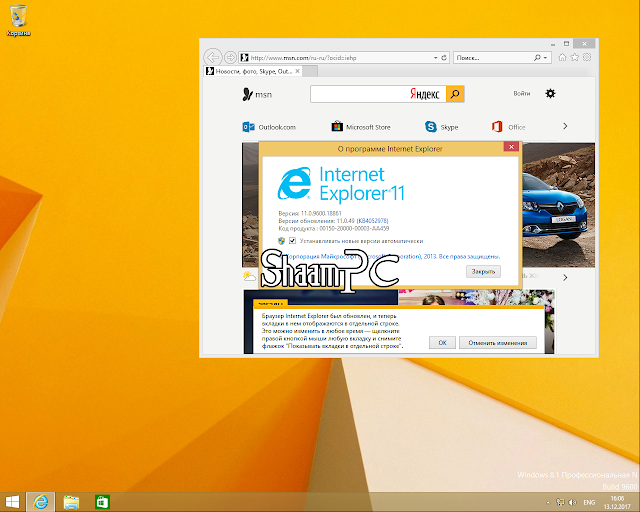Close the msn tab

pos(298,71)
